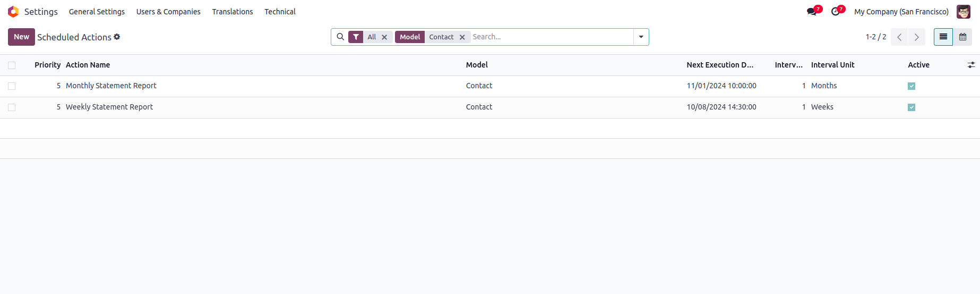Image resolution: width=980 pixels, height=294 pixels.
Task: Open the activities clock icon
Action: (836, 12)
